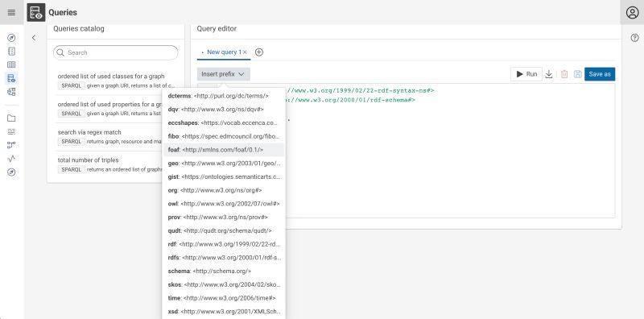The width and height of the screenshot is (644, 319).
Task: Open the hamburger main menu
Action: [x=11, y=12]
